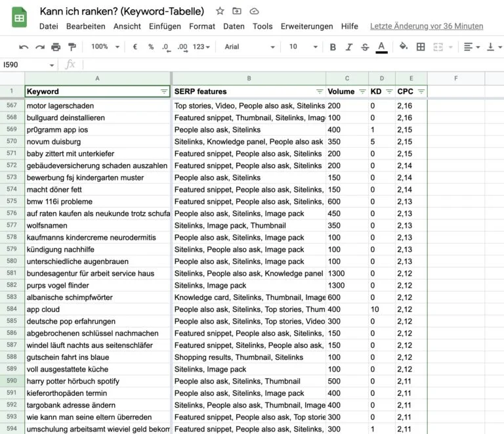504x434 pixels.
Task: Click the print icon
Action: (x=56, y=47)
